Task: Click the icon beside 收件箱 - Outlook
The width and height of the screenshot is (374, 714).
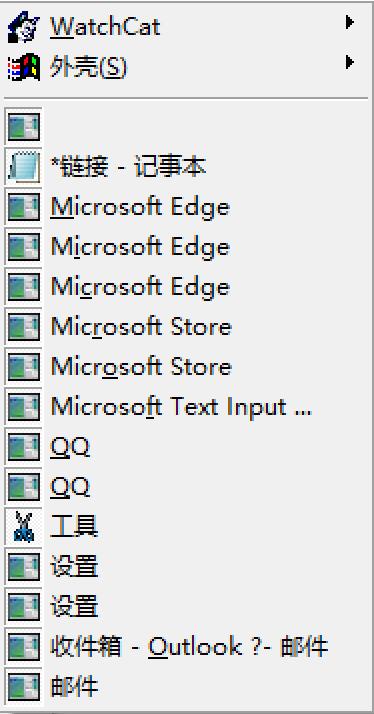Action: point(24,648)
